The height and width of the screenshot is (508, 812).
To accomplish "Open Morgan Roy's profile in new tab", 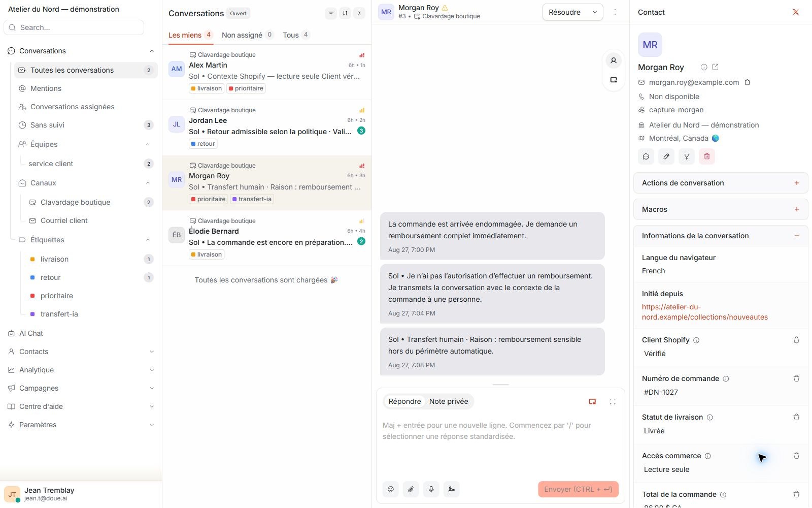I will (715, 67).
